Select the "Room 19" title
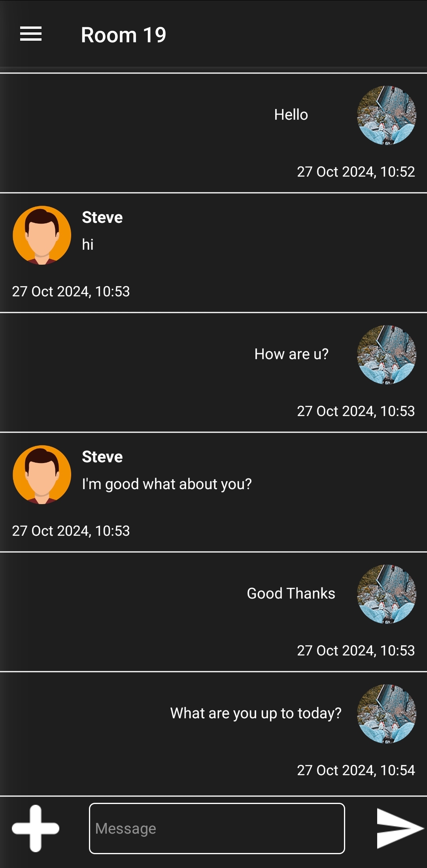Viewport: 427px width, 868px height. tap(123, 35)
